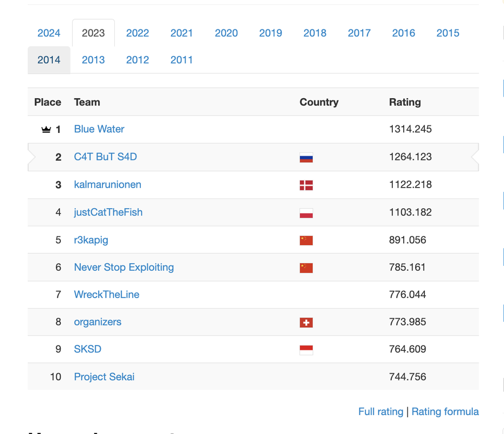The image size is (504, 434).
Task: Click the rating value 785.161
Action: coord(407,267)
